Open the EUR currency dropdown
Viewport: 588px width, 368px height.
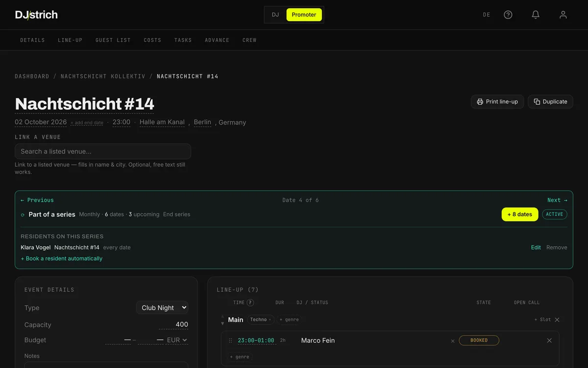177,340
